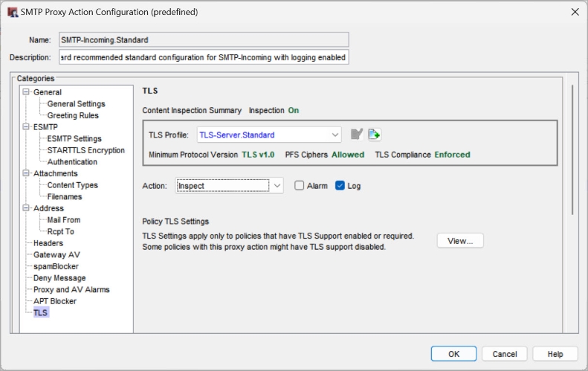Select Mail From category
The image size is (588, 371).
[x=64, y=220]
